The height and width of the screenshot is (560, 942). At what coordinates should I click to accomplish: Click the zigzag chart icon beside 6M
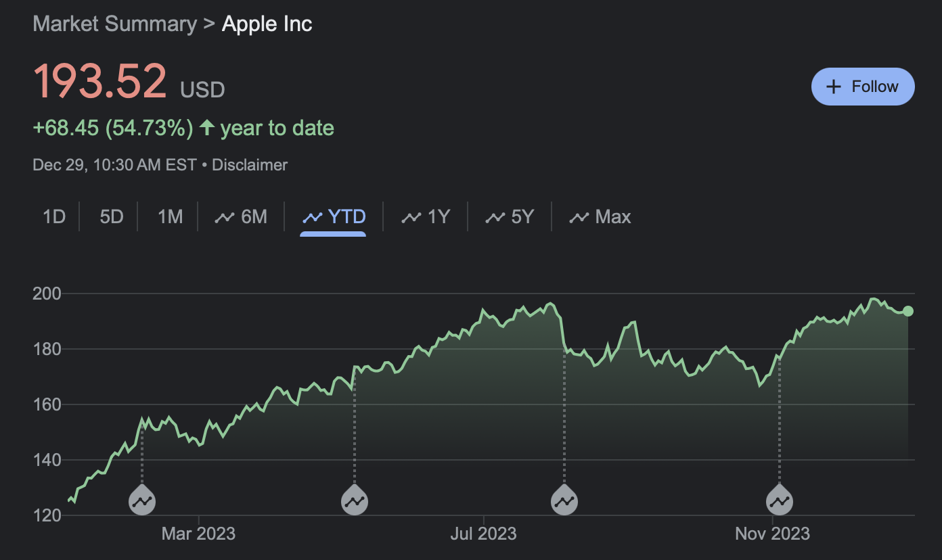pos(225,216)
